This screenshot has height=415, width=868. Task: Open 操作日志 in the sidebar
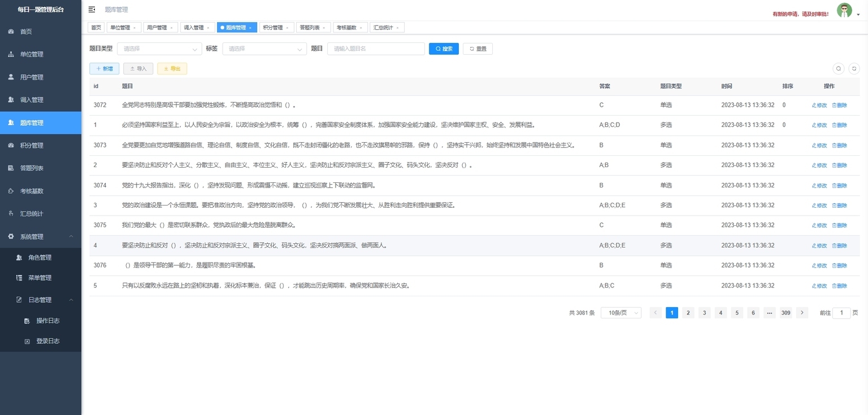(x=48, y=321)
